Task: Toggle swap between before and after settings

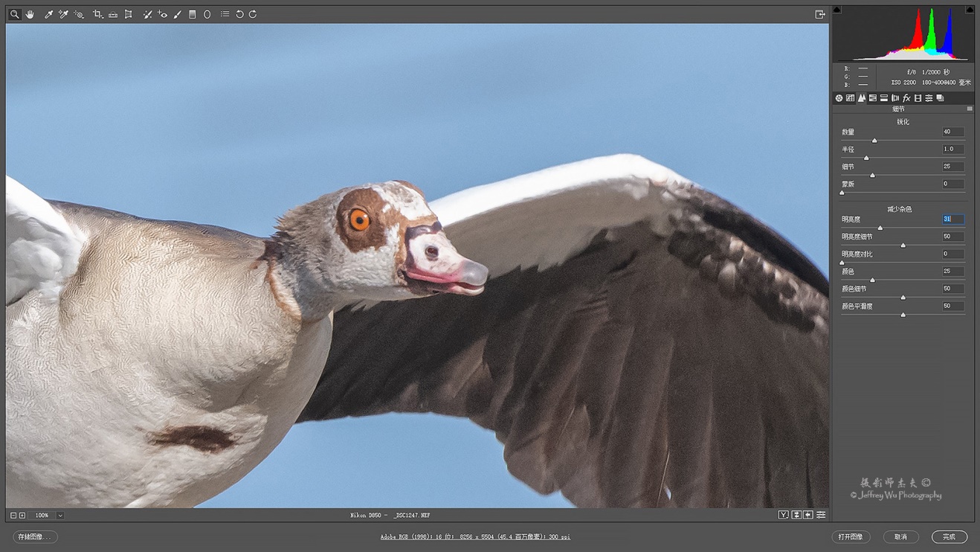Action: 795,514
